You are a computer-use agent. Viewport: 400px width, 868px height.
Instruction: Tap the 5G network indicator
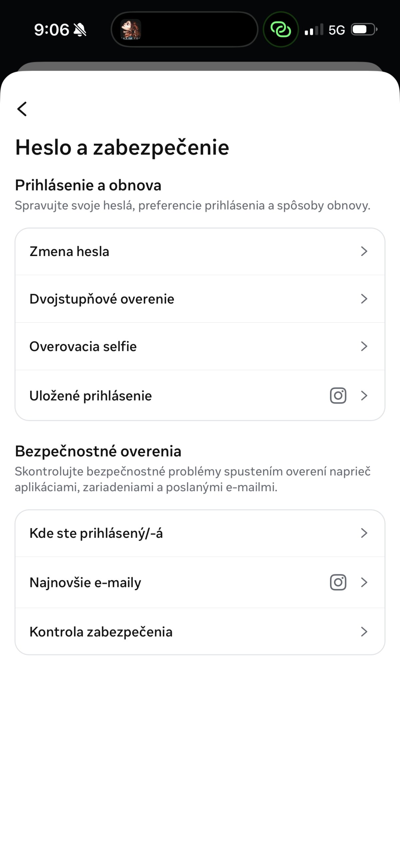[x=337, y=30]
